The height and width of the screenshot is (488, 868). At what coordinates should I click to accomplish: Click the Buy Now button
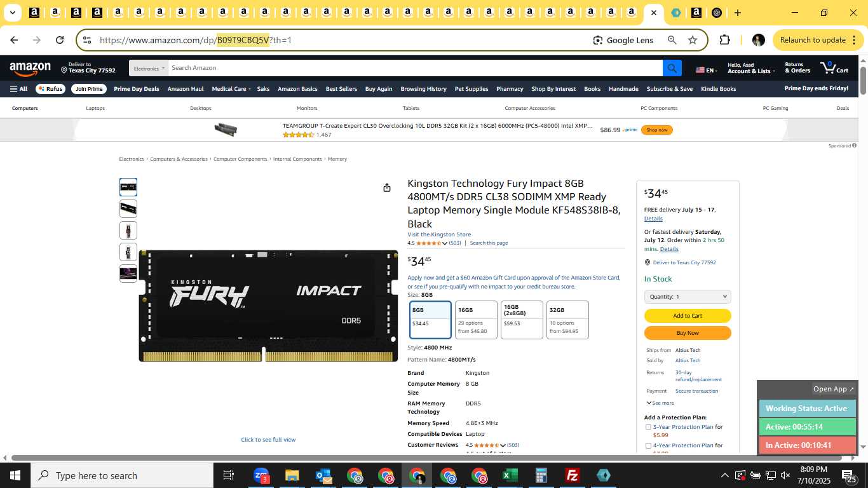point(688,333)
